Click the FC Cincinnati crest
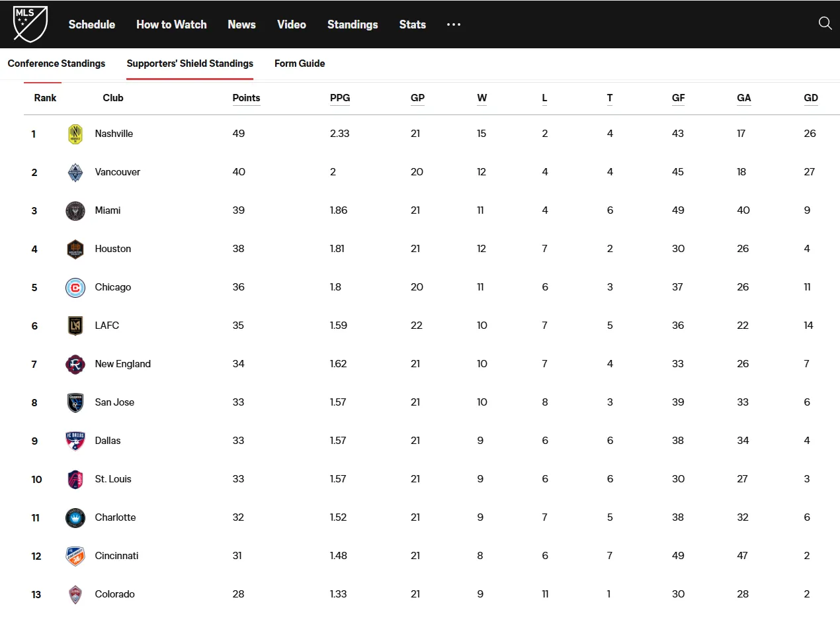The image size is (840, 618). point(75,556)
